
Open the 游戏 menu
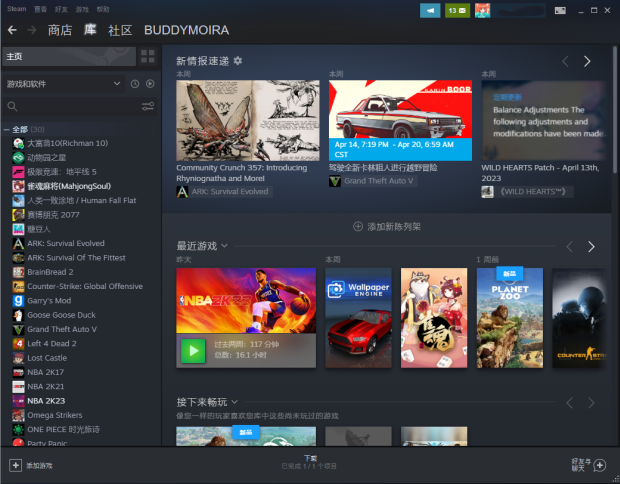(82, 9)
